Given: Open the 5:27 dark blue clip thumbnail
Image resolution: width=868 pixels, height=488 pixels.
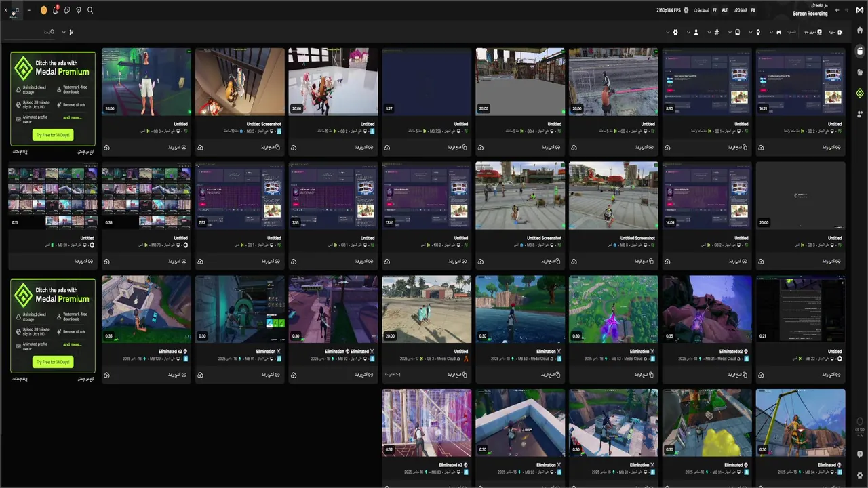Looking at the screenshot, I should click(x=427, y=81).
